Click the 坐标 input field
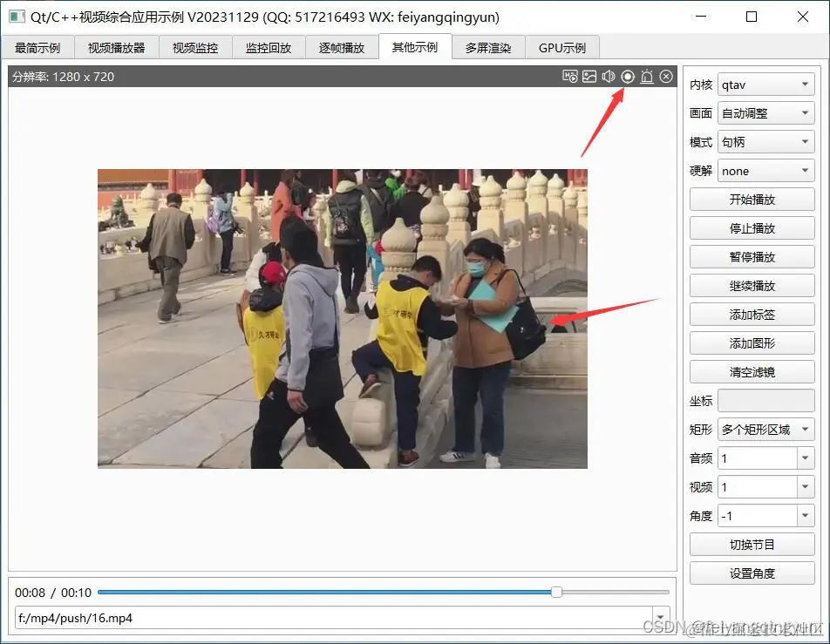The height and width of the screenshot is (644, 830). (766, 401)
